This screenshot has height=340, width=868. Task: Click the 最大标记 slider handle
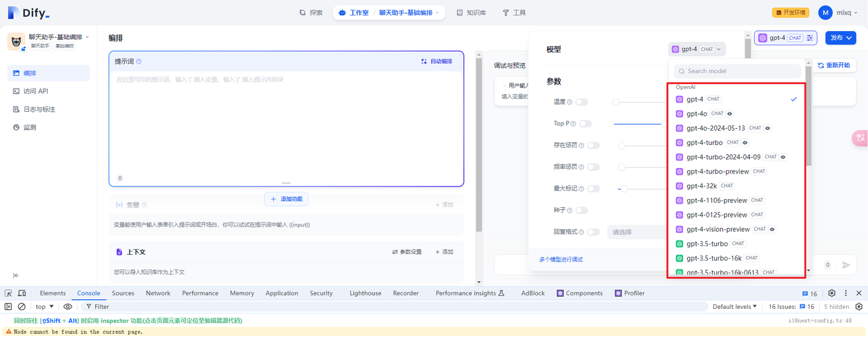[x=625, y=189]
